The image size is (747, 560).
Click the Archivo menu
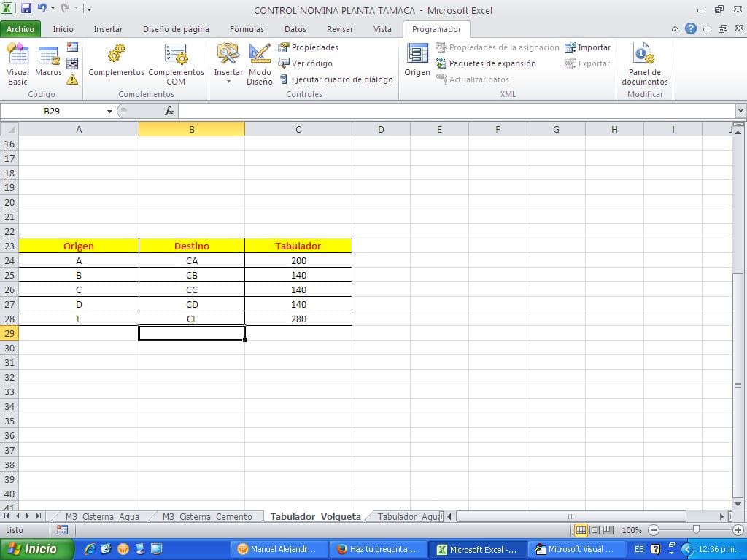20,29
